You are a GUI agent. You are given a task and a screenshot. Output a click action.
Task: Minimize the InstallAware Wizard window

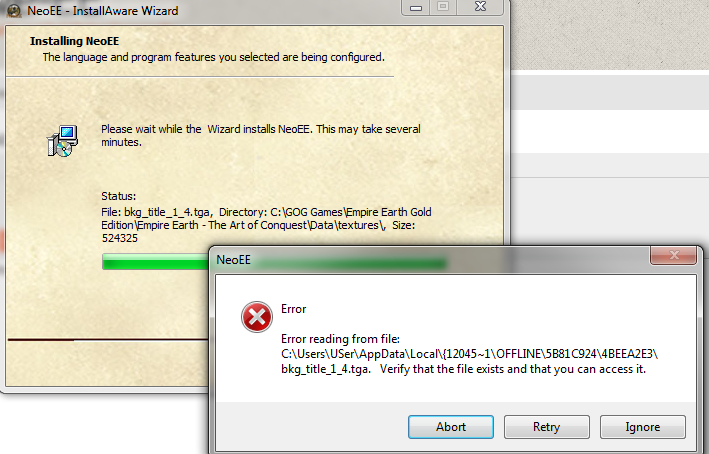(x=416, y=7)
